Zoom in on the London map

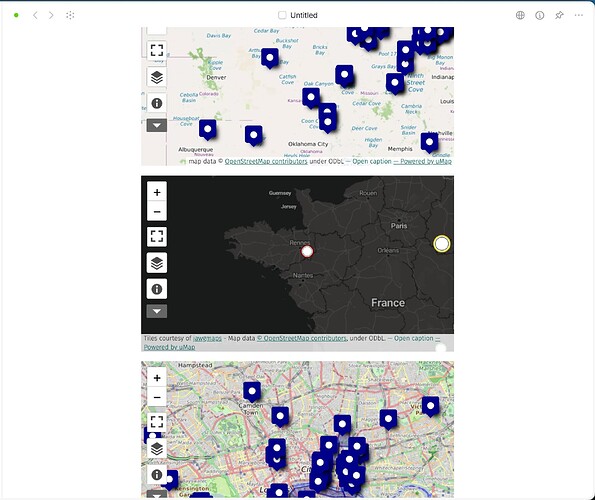(157, 378)
